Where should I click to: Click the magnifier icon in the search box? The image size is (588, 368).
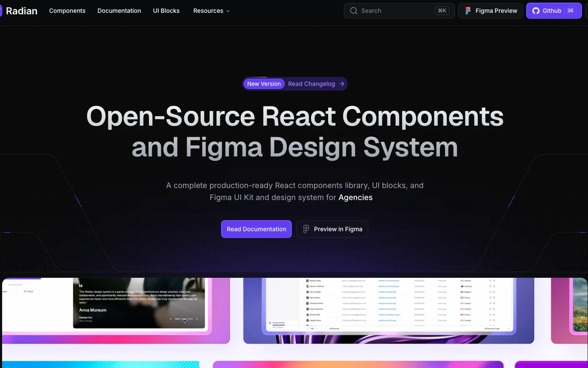[x=353, y=11]
